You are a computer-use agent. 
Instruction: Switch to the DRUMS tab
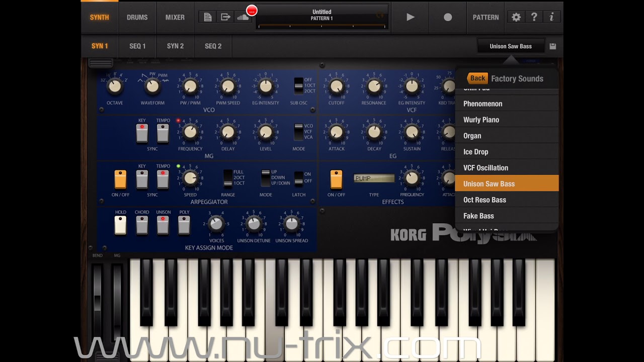coord(137,17)
